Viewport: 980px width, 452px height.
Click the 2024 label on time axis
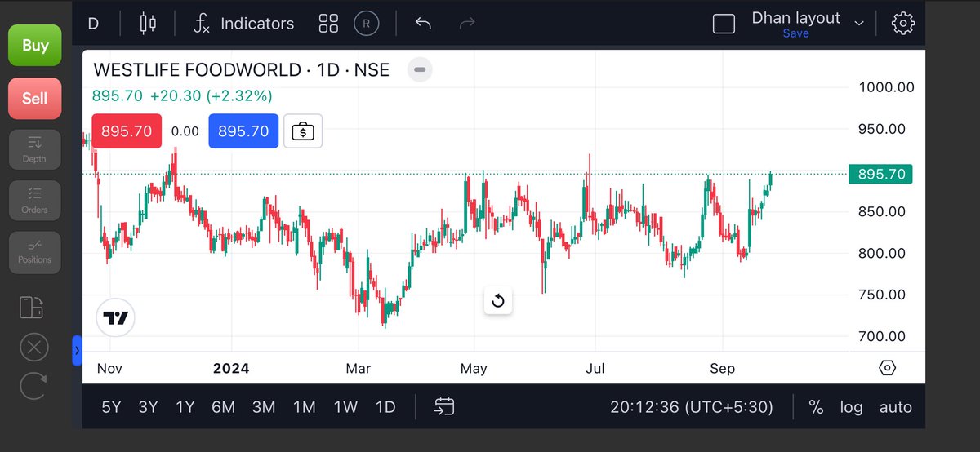click(x=231, y=368)
